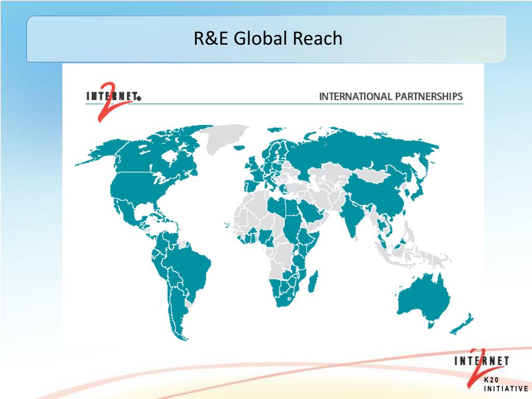
Task: Click the 'INTERNATIONAL PARTNERSHIPS' heading text
Action: (x=391, y=96)
